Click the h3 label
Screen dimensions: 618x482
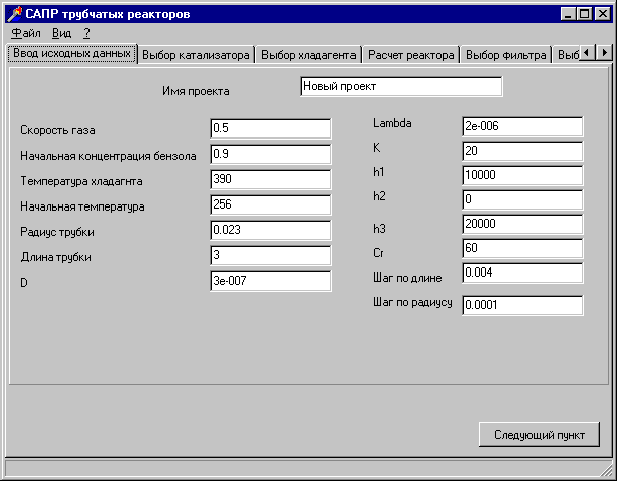click(379, 229)
